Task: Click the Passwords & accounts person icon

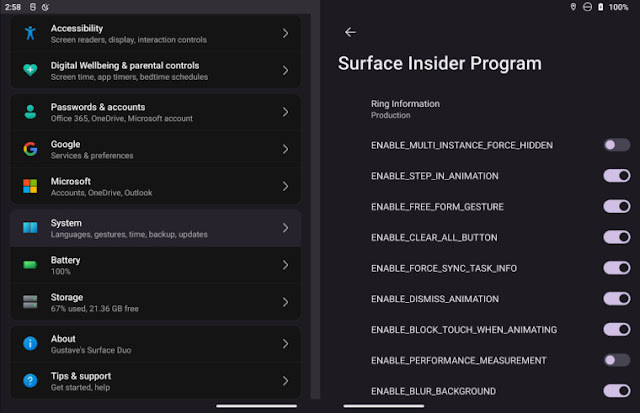Action: coord(30,112)
